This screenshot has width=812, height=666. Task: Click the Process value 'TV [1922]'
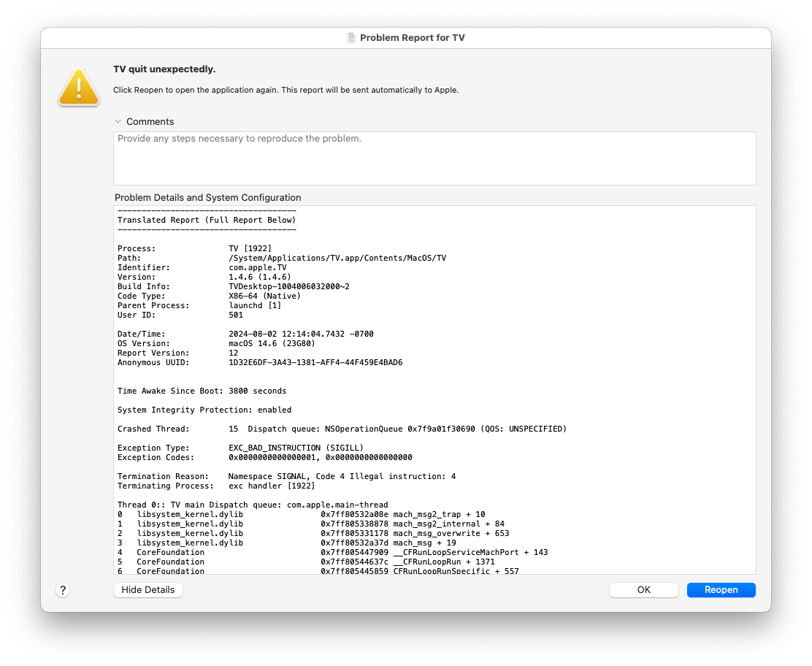click(x=250, y=248)
